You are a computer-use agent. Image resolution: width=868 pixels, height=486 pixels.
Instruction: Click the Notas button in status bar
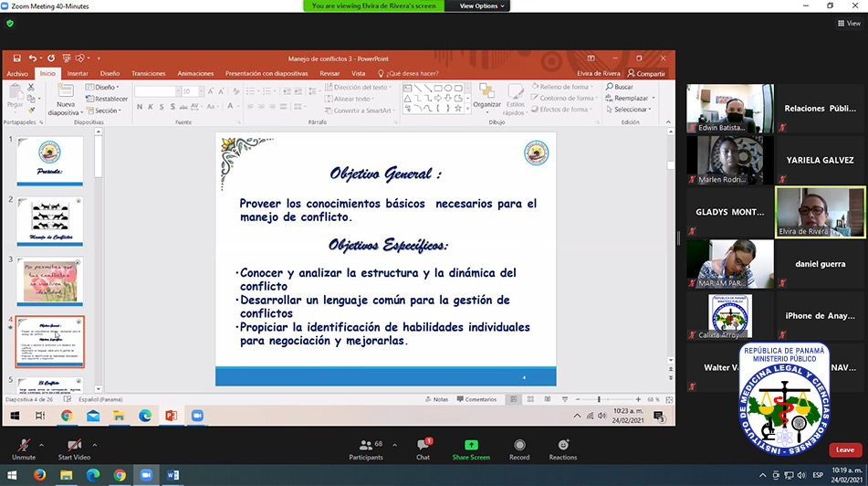[x=437, y=399]
